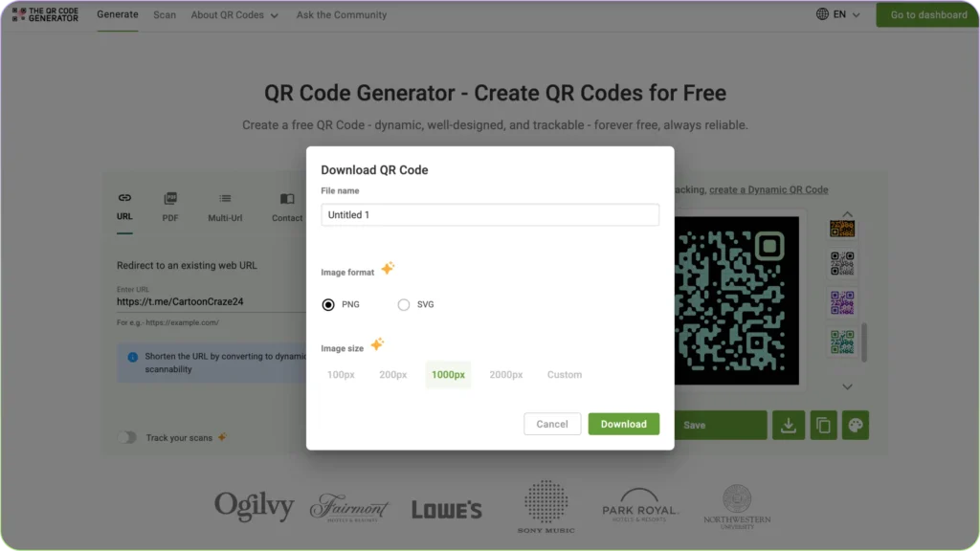This screenshot has width=980, height=551.
Task: Collapse the template list with the down chevron
Action: [x=846, y=386]
